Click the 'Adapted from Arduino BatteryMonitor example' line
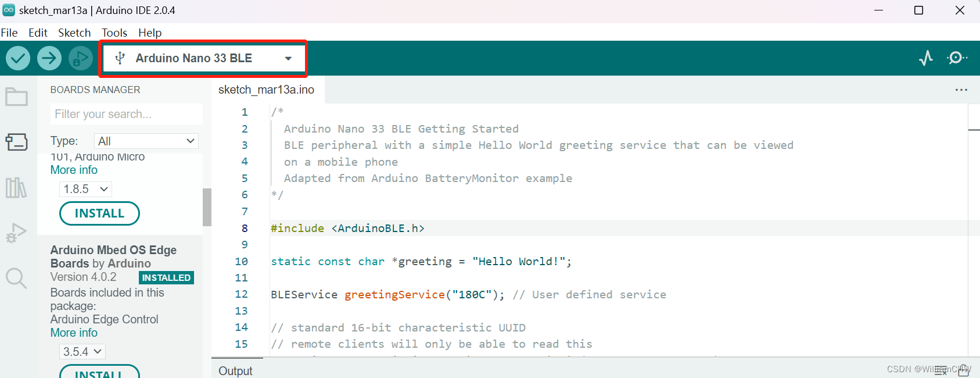Image resolution: width=980 pixels, height=378 pixels. 428,178
